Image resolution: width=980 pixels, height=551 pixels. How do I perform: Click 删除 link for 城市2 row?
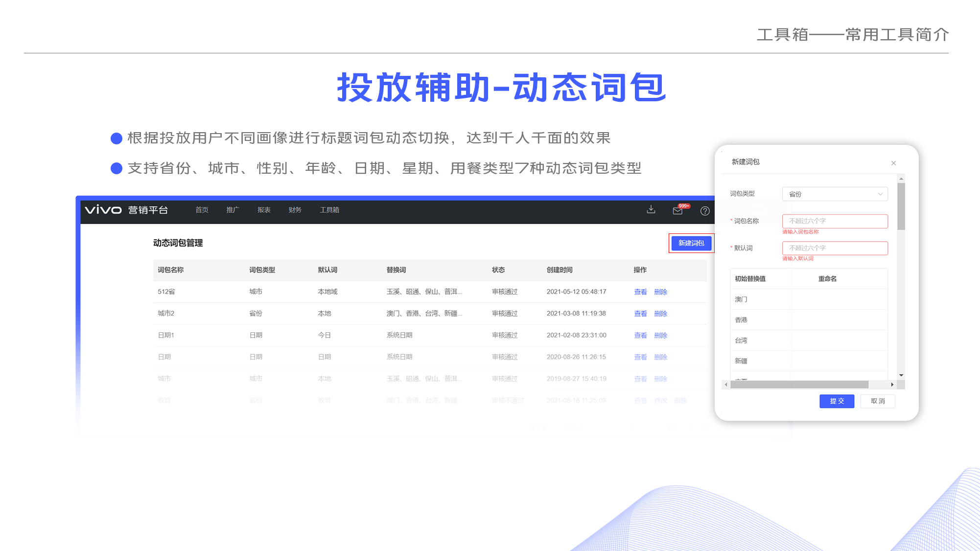point(660,314)
